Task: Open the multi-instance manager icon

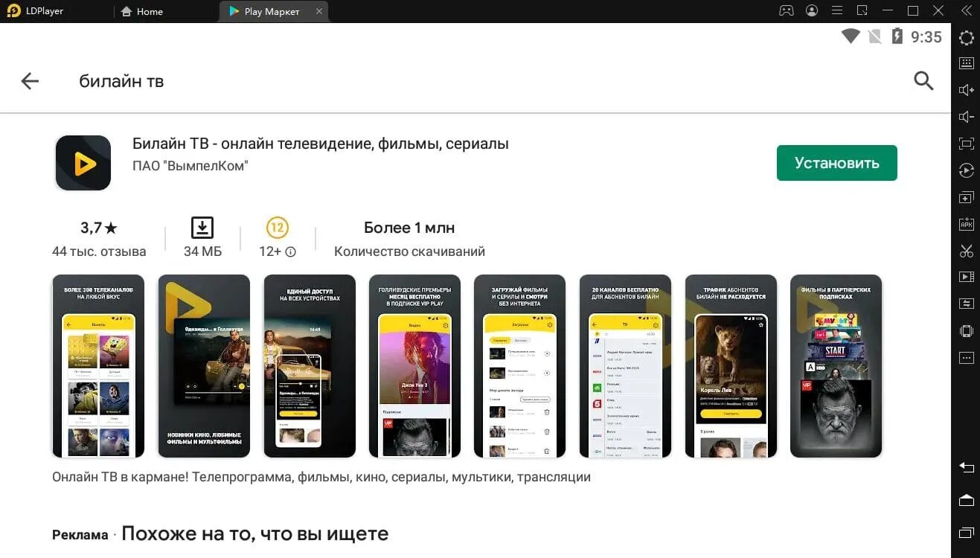Action: tap(966, 197)
